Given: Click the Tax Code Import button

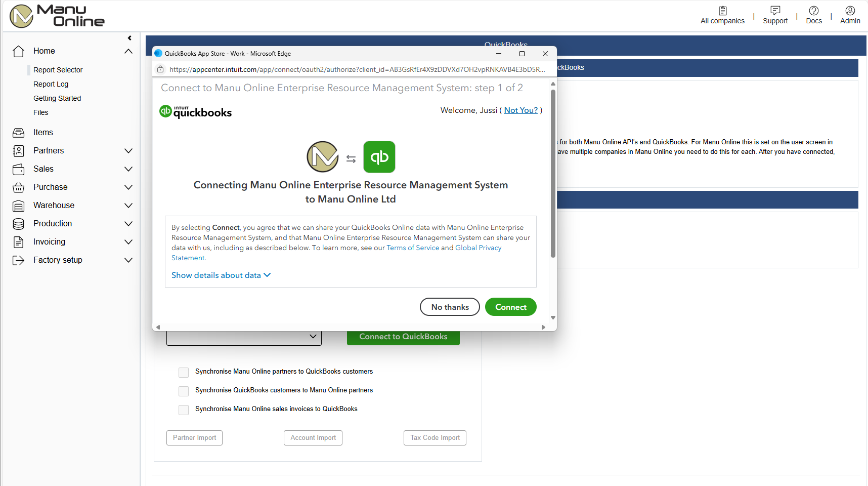Looking at the screenshot, I should point(435,438).
